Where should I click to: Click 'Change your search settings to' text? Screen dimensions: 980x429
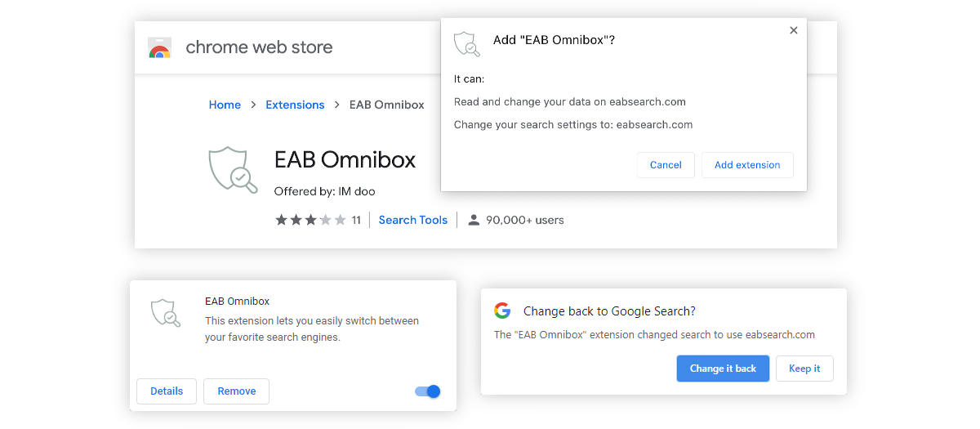[x=573, y=125]
